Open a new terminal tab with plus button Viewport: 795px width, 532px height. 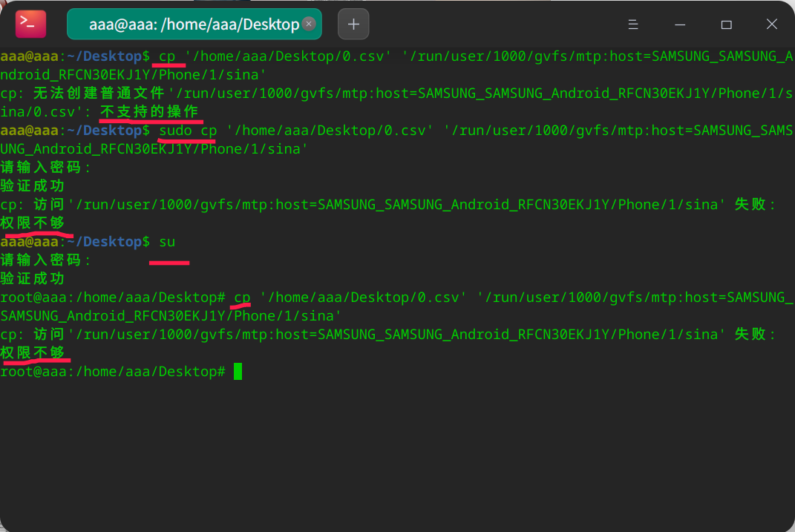tap(353, 24)
